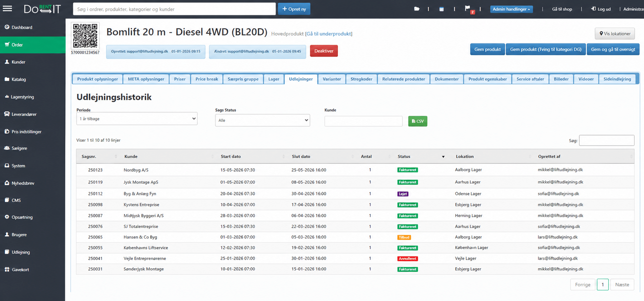Open the Periode dropdown
644x301 pixels.
click(137, 119)
